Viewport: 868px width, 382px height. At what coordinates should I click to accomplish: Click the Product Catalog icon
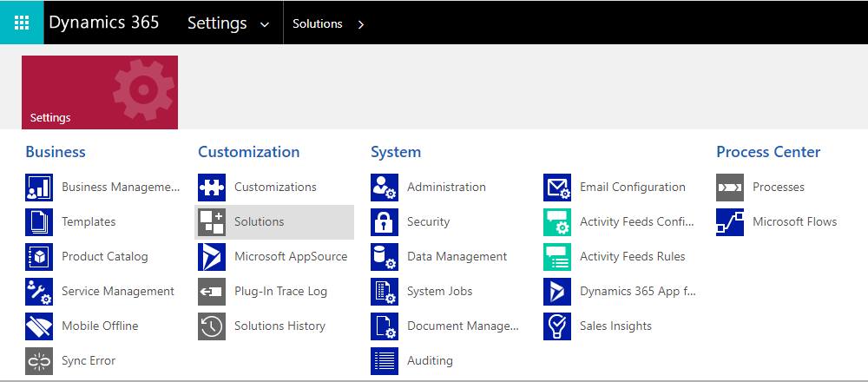point(39,257)
